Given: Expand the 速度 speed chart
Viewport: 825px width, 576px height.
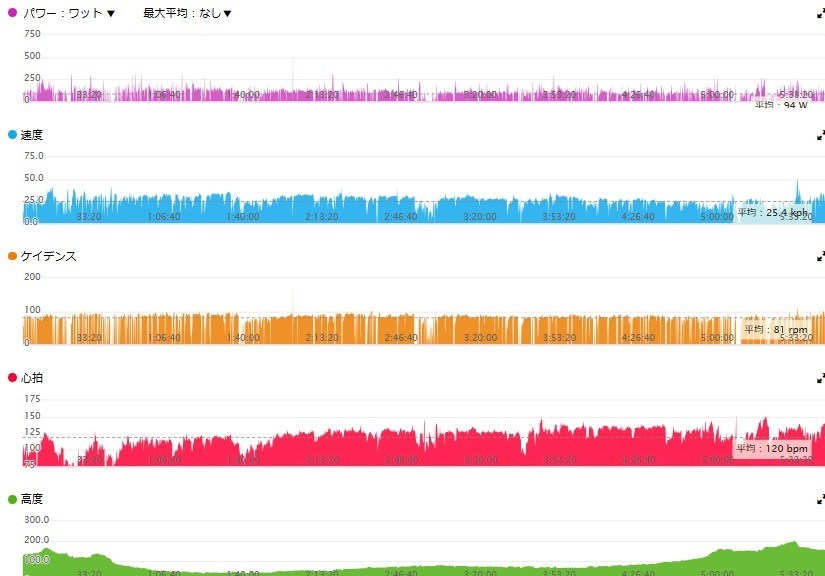Looking at the screenshot, I should (x=821, y=135).
